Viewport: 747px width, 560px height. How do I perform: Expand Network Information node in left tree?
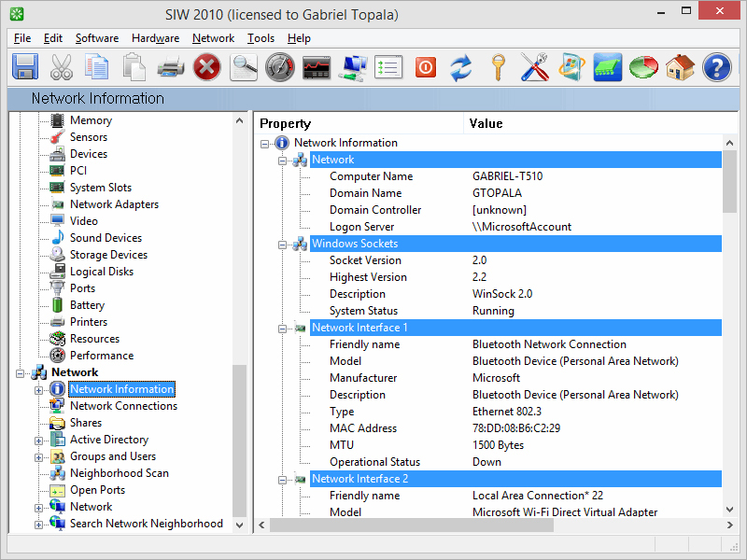pos(38,390)
